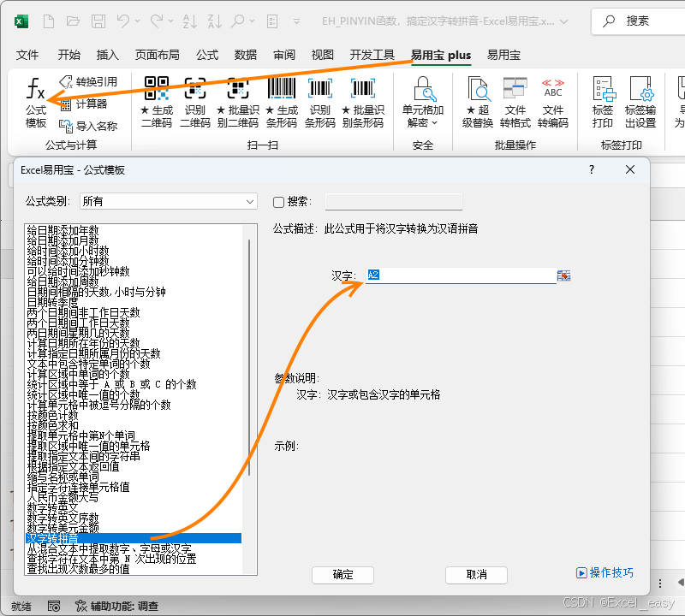Click the New file icon

point(49,21)
